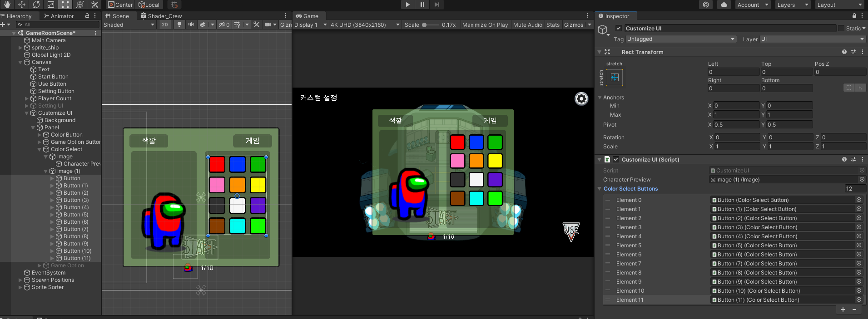
Task: Select the Scale tool
Action: (x=51, y=5)
